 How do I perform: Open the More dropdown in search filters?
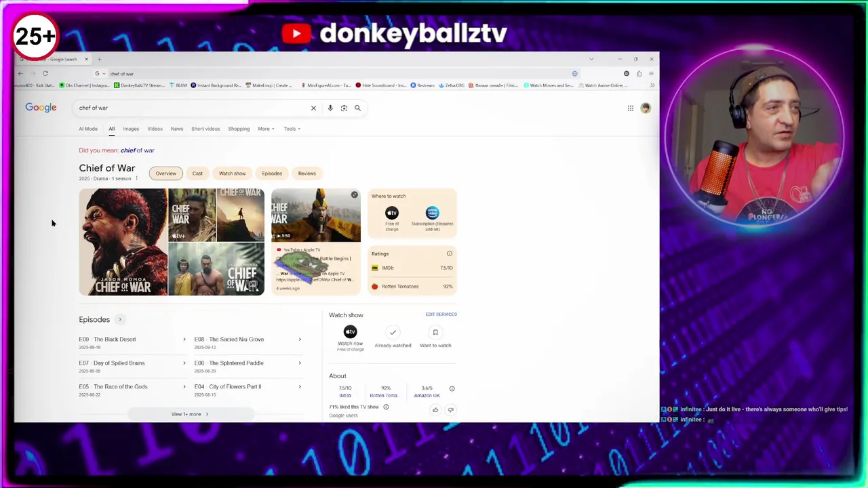click(x=266, y=129)
